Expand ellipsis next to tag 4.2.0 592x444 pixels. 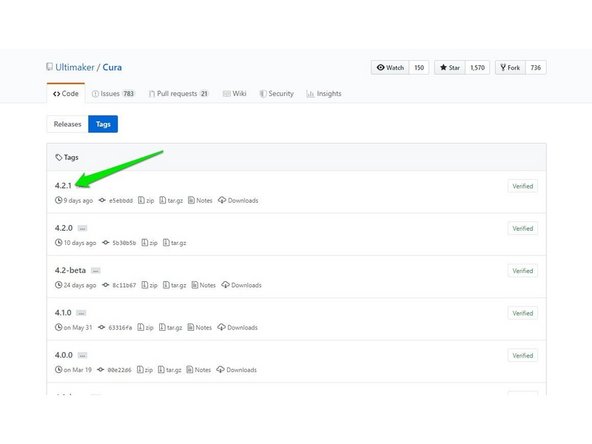(x=82, y=228)
